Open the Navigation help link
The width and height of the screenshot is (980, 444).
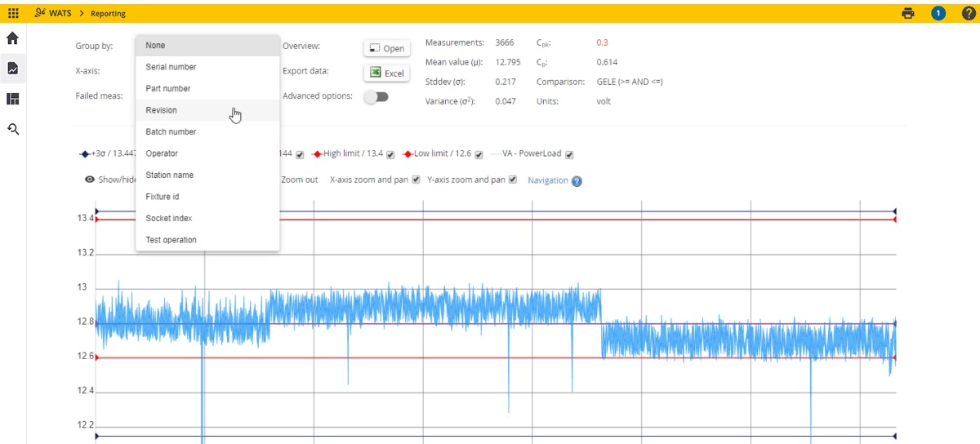tap(547, 180)
